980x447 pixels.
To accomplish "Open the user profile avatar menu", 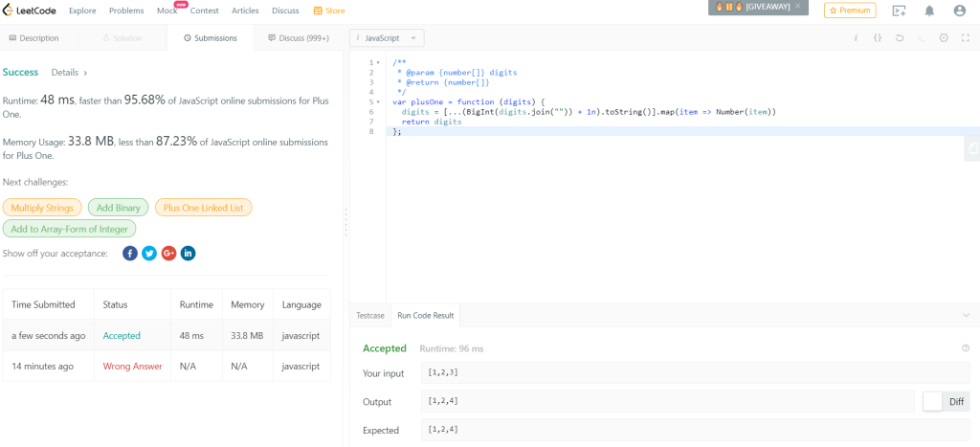I will (959, 11).
